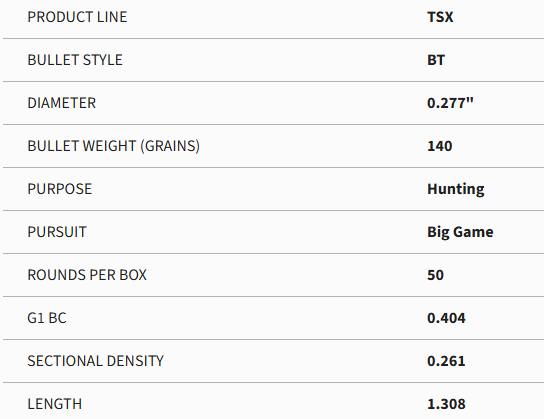Select the Big Game pursuit value

[460, 232]
